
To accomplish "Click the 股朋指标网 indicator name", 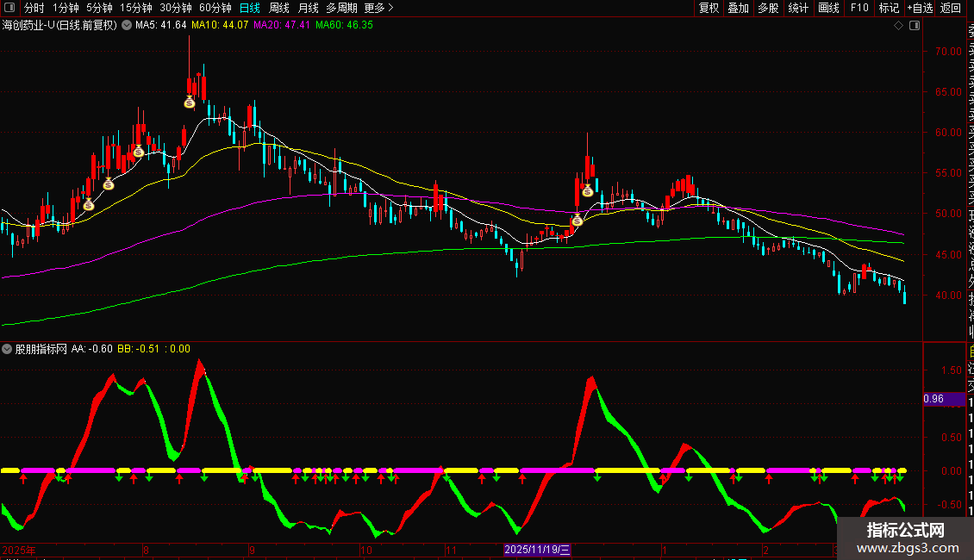I will coord(41,349).
